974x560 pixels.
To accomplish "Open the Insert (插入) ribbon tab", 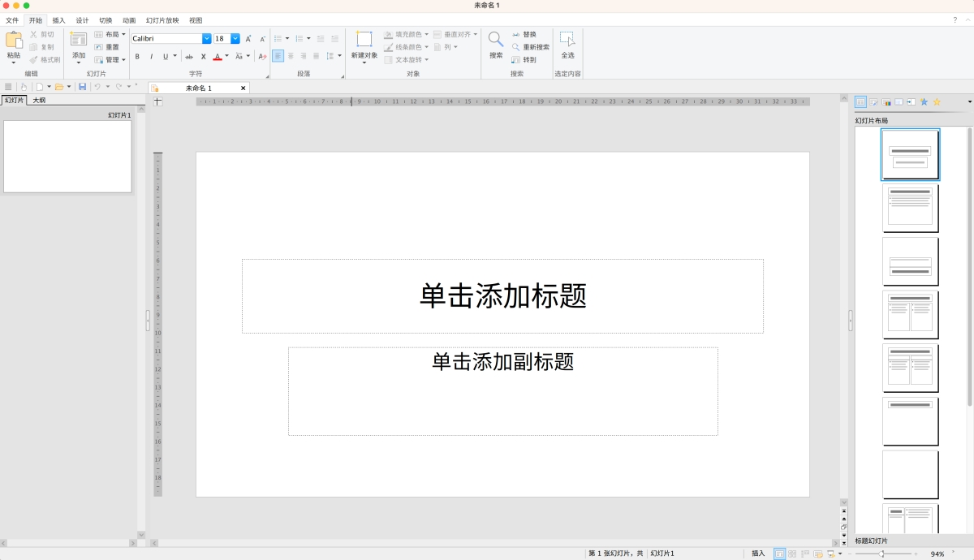I will [x=58, y=20].
